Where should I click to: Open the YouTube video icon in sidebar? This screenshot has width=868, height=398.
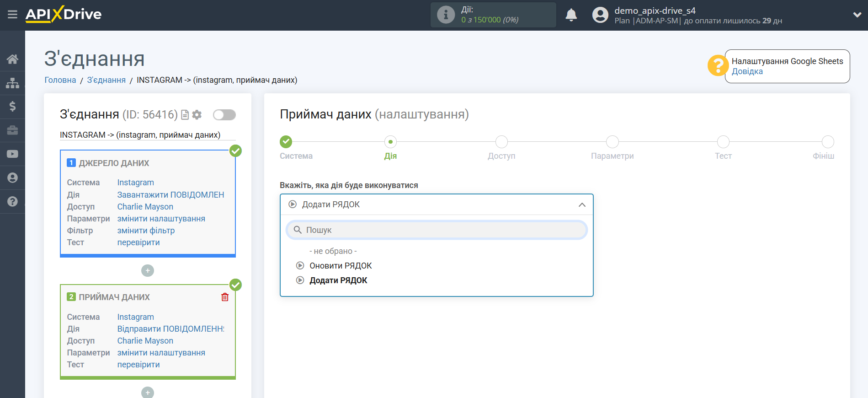(x=12, y=154)
